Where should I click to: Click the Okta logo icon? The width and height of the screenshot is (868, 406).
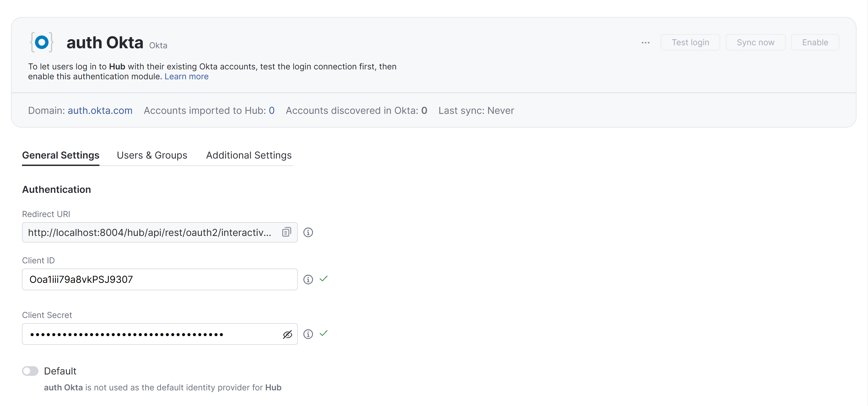[42, 42]
